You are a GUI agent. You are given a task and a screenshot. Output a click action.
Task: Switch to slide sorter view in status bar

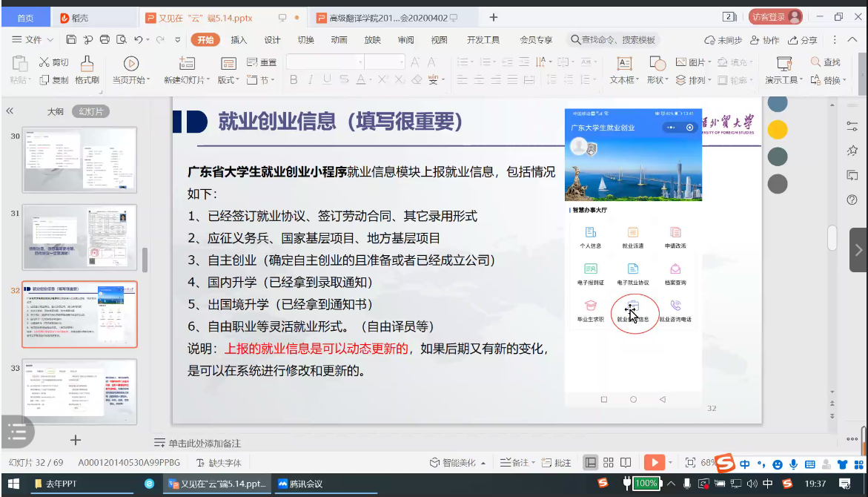[608, 462]
